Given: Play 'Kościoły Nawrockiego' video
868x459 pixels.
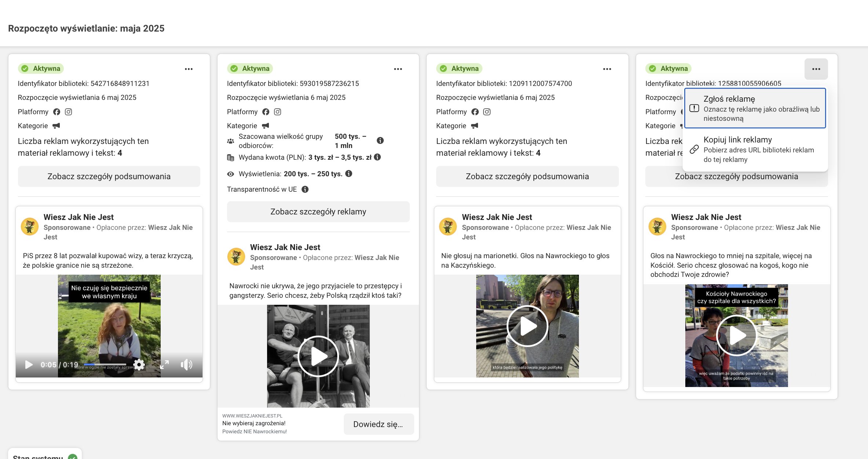Looking at the screenshot, I should click(x=736, y=335).
